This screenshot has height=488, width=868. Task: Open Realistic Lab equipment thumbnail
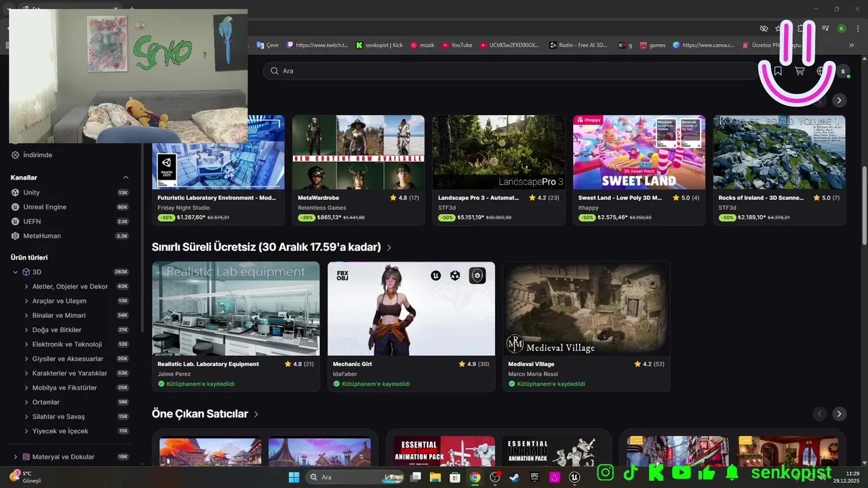pyautogui.click(x=236, y=308)
